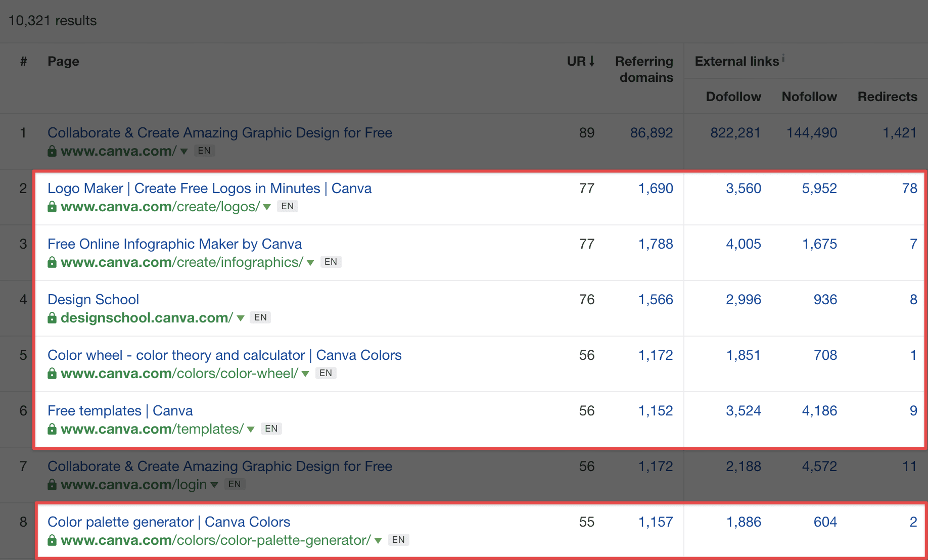The image size is (928, 560).
Task: Sort by the Referring domains column header
Action: click(644, 69)
